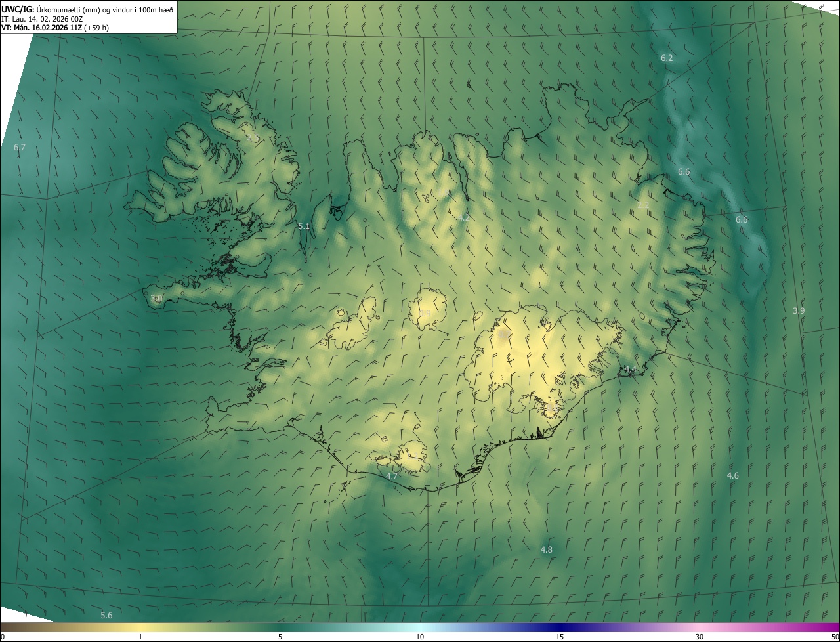
Task: Select the 4.6 value label on the map
Action: pyautogui.click(x=733, y=476)
